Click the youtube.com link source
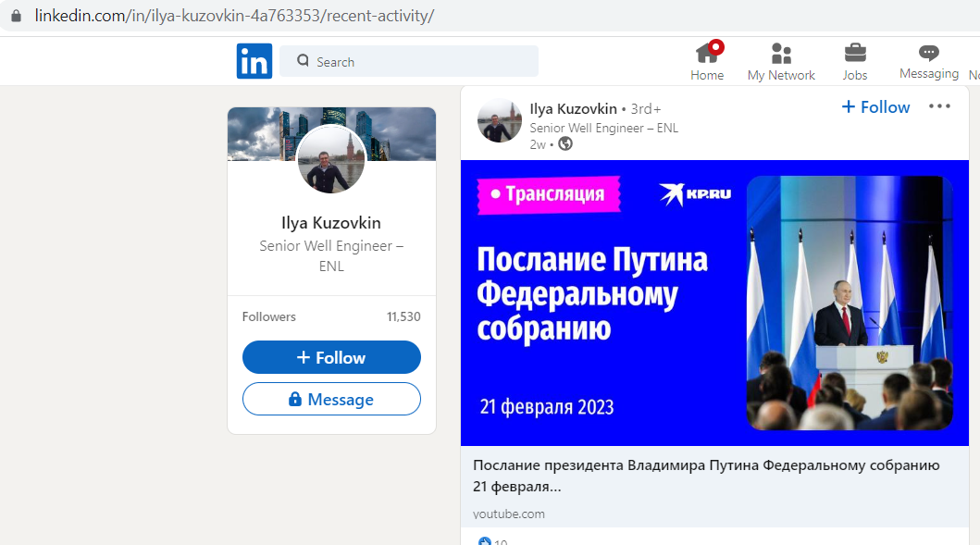Viewport: 980px width, 545px height. click(x=509, y=514)
